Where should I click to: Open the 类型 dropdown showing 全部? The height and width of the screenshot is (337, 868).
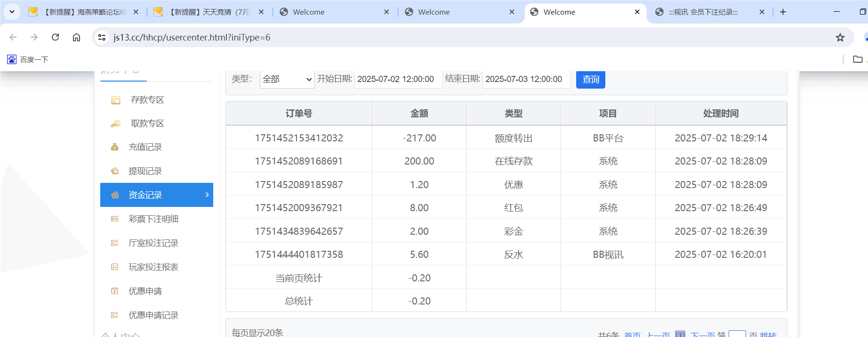coord(287,79)
